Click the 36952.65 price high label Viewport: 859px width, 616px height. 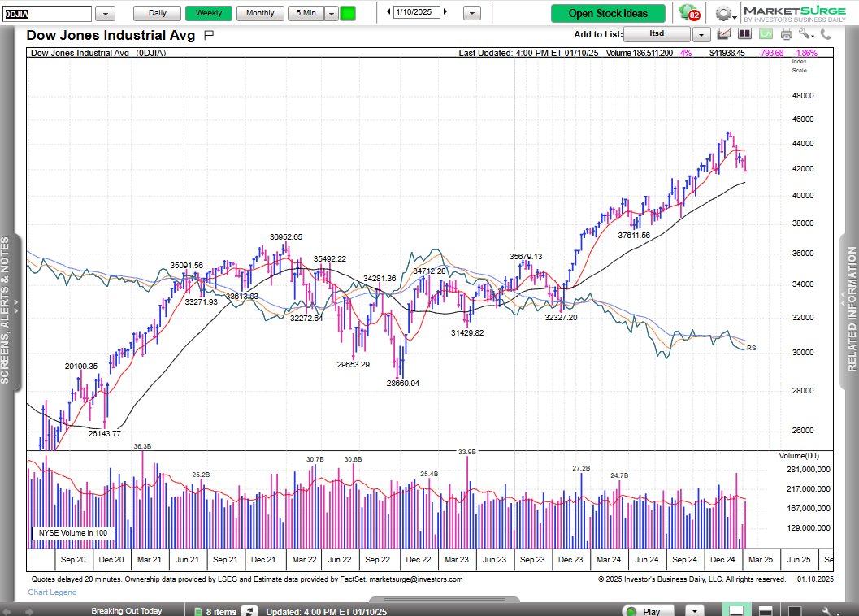(286, 236)
